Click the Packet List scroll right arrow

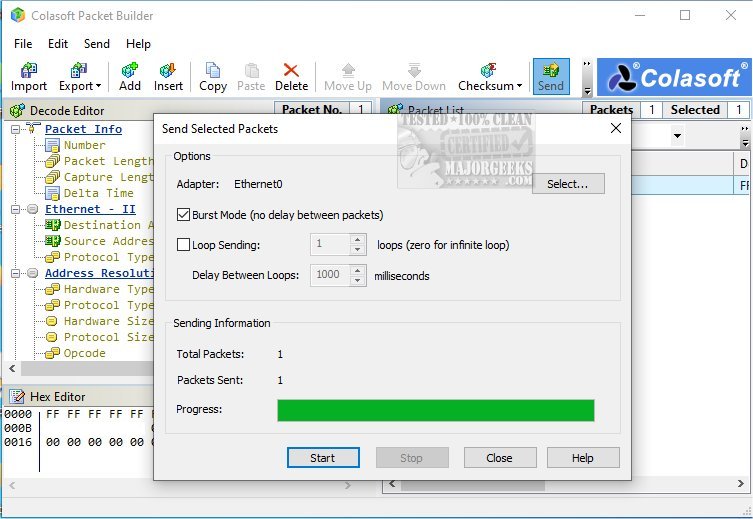click(x=741, y=484)
